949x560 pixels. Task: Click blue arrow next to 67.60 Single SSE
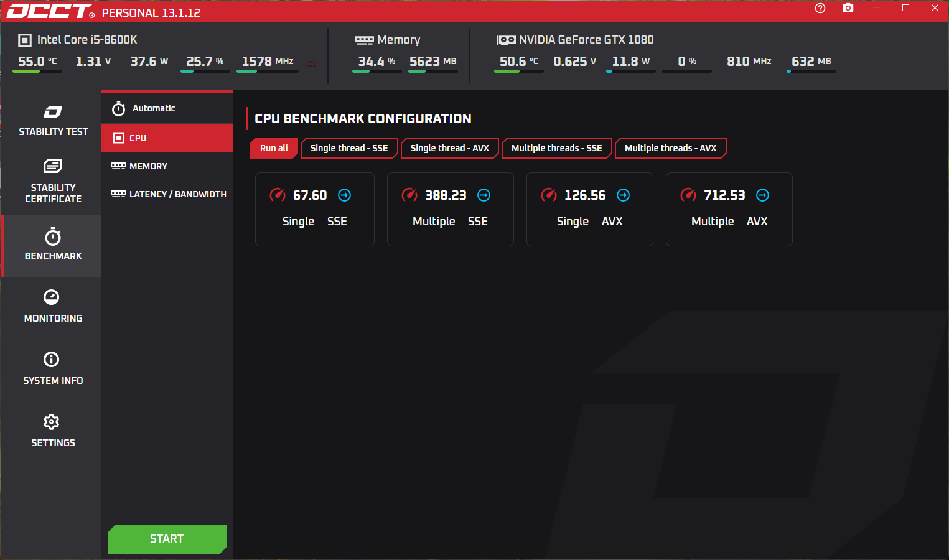coord(344,195)
